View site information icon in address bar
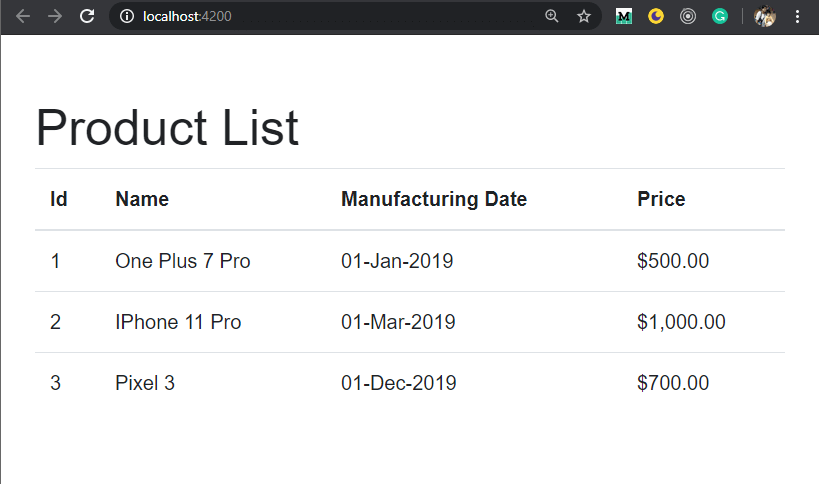This screenshot has width=819, height=484. click(127, 16)
